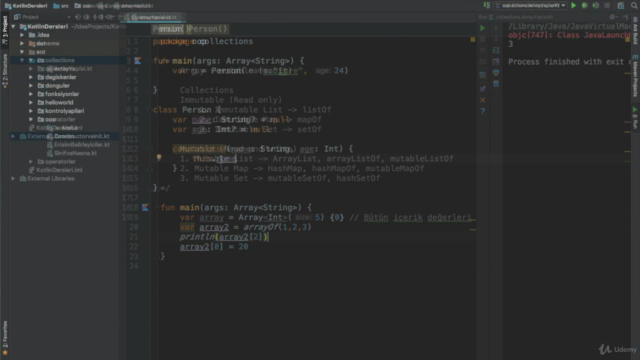Image resolution: width=640 pixels, height=360 pixels.
Task: Click the gutter run icon beside the upper main function
Action: [138, 61]
